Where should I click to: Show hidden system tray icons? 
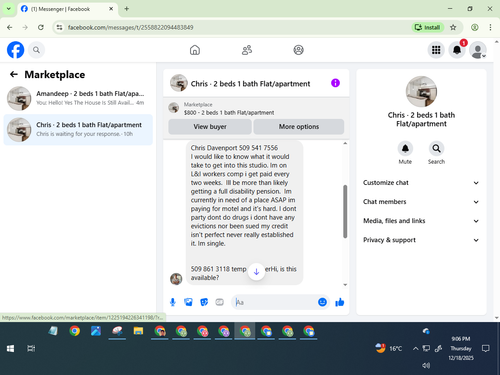point(415,349)
